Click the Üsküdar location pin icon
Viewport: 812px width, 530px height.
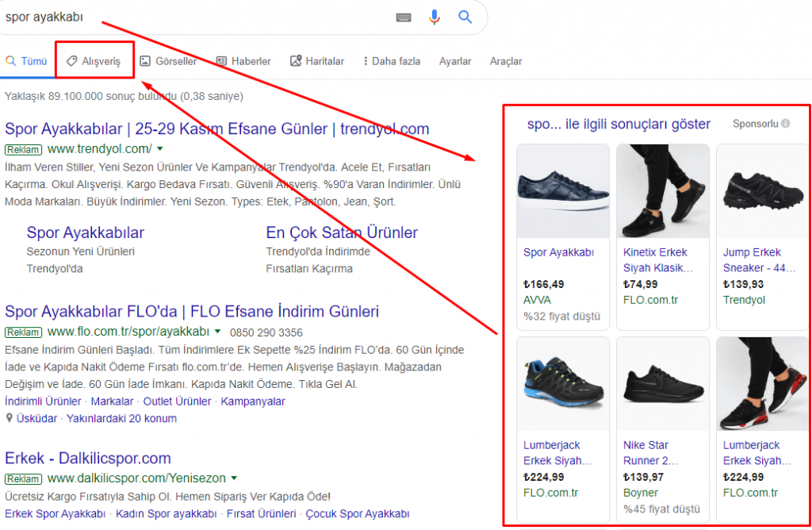tap(9, 418)
